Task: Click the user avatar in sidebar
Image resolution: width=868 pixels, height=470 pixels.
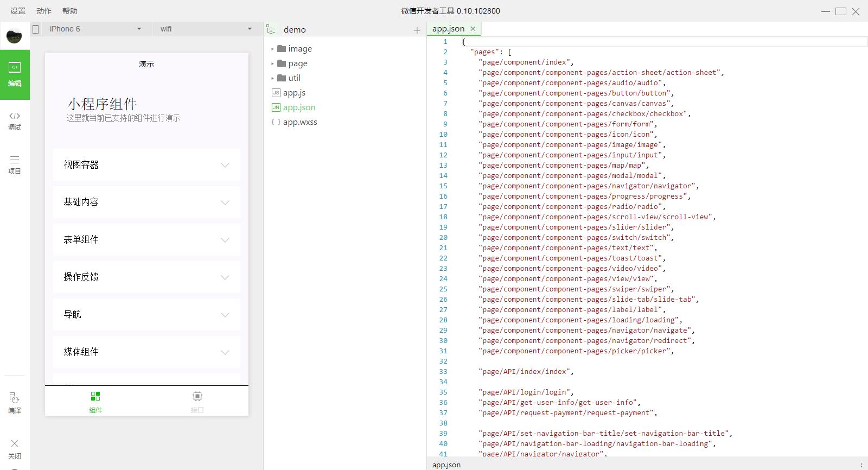Action: tap(14, 36)
